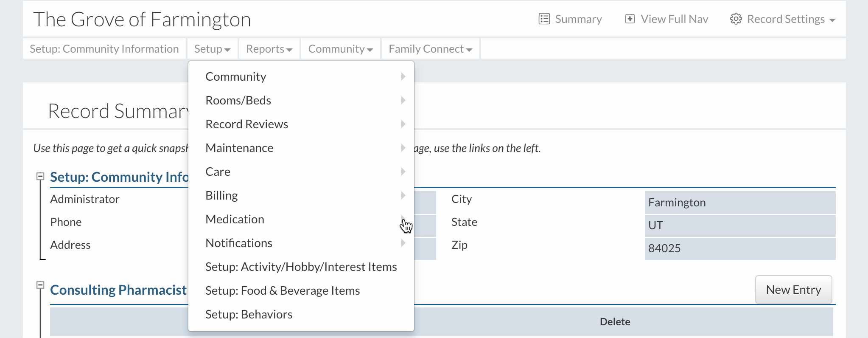Click the View Full Nav plus icon
868x338 pixels.
[x=630, y=19]
